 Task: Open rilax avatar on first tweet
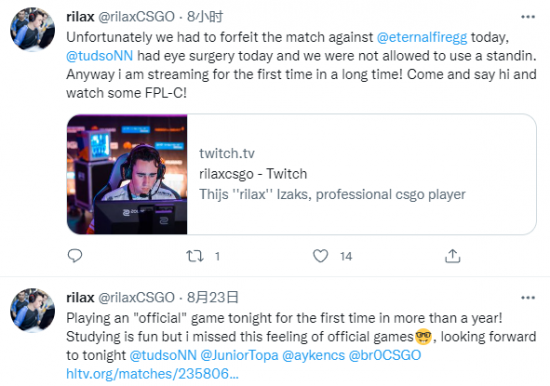[x=33, y=29]
